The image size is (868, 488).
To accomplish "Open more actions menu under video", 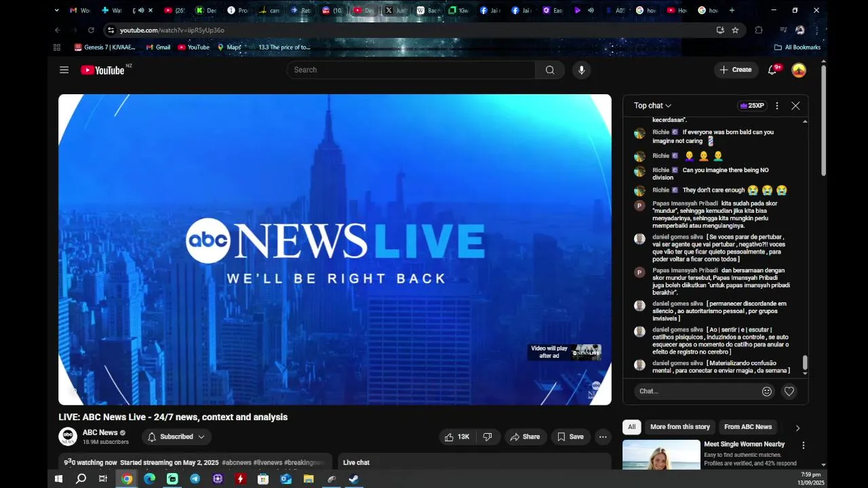I will (x=603, y=437).
